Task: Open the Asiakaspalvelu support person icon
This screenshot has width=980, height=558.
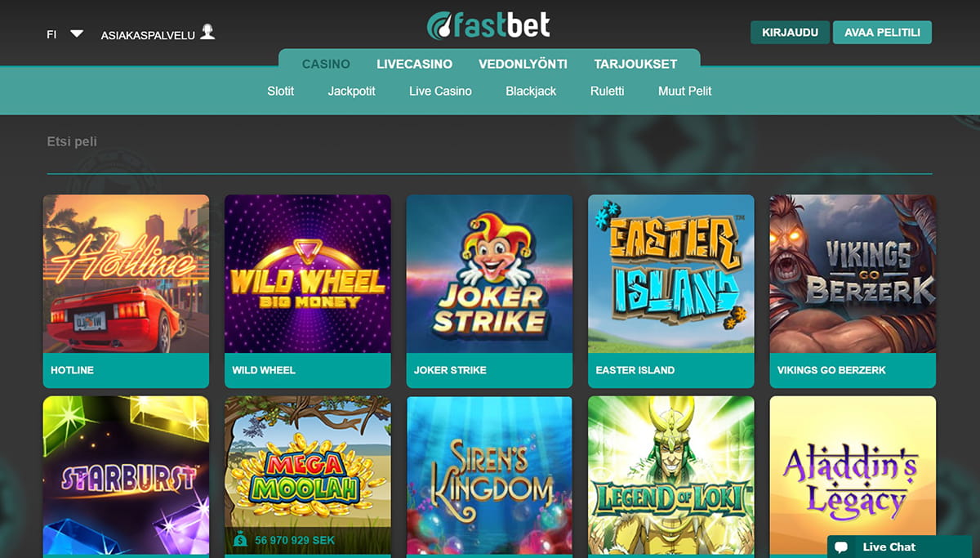Action: pos(207,33)
